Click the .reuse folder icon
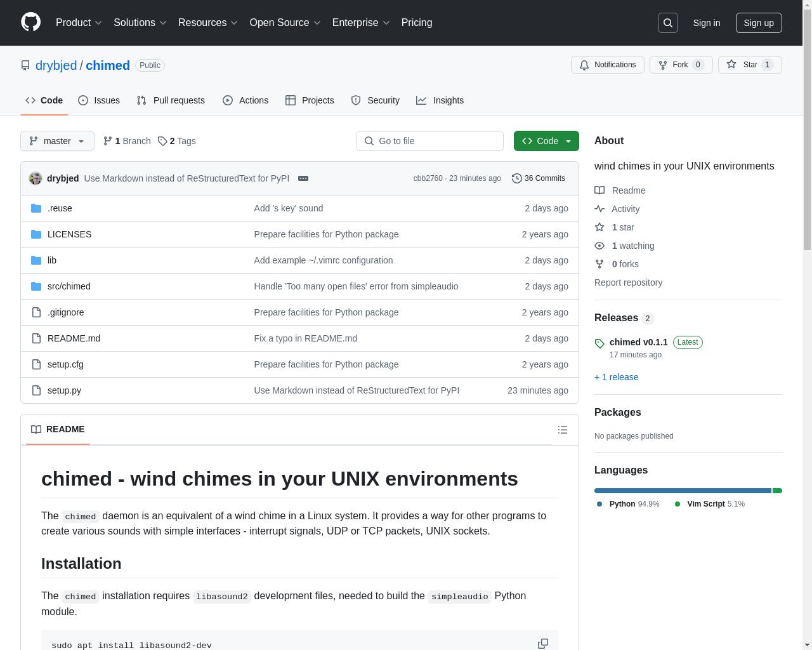Viewport: 812px width, 650px height. [36, 208]
